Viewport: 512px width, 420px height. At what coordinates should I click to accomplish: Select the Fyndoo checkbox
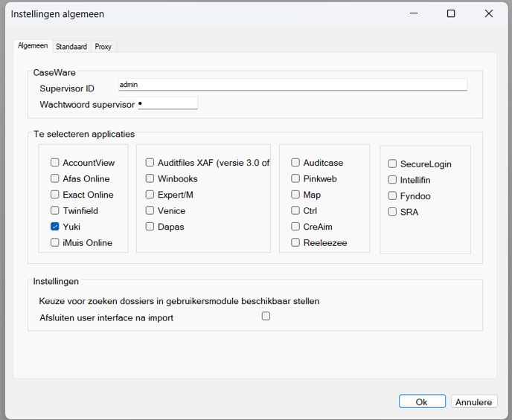tap(392, 196)
